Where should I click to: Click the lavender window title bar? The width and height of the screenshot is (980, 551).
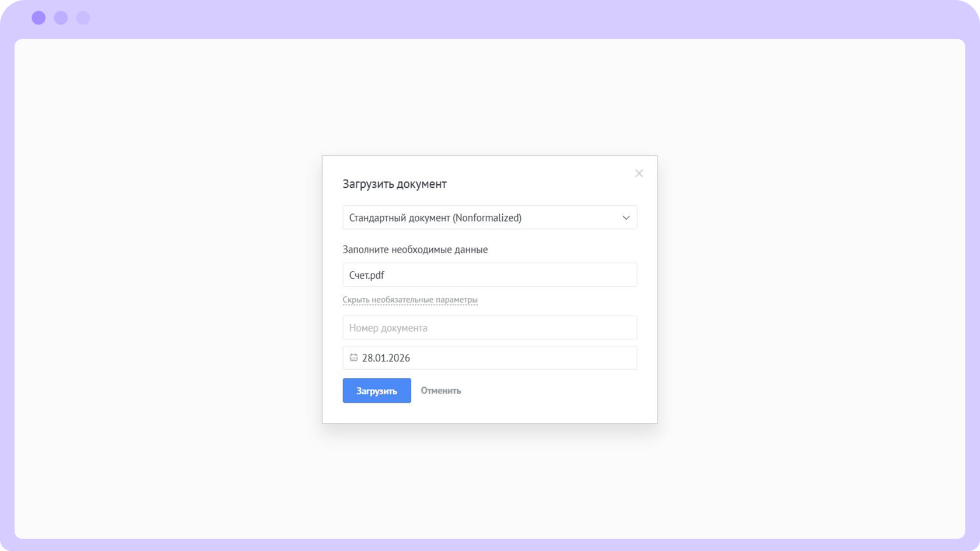[490, 19]
